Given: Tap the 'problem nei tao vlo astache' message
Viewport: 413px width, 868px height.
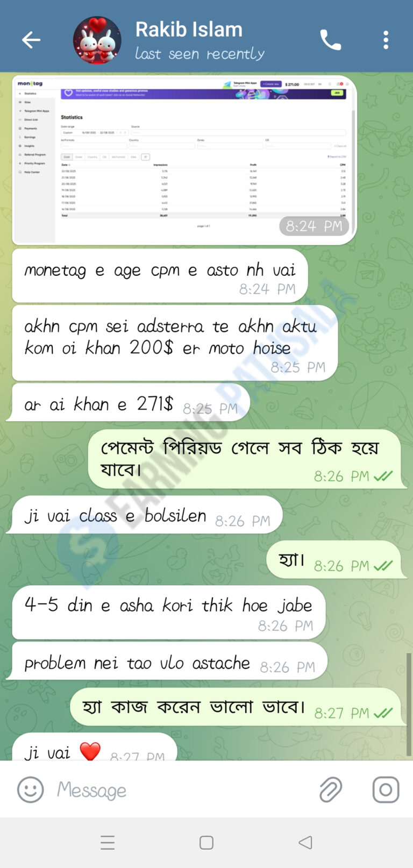Looking at the screenshot, I should pyautogui.click(x=169, y=661).
